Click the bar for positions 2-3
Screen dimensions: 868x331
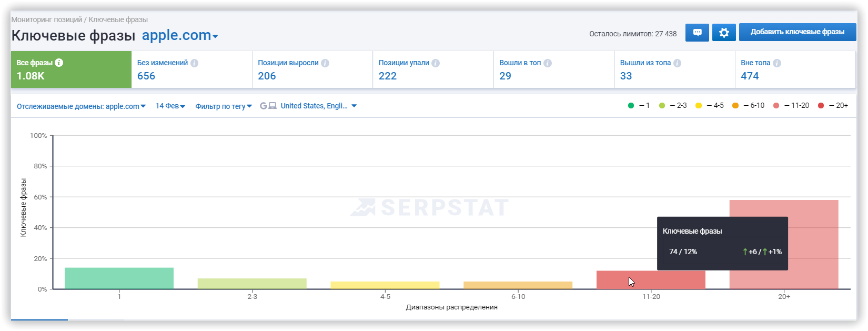252,284
